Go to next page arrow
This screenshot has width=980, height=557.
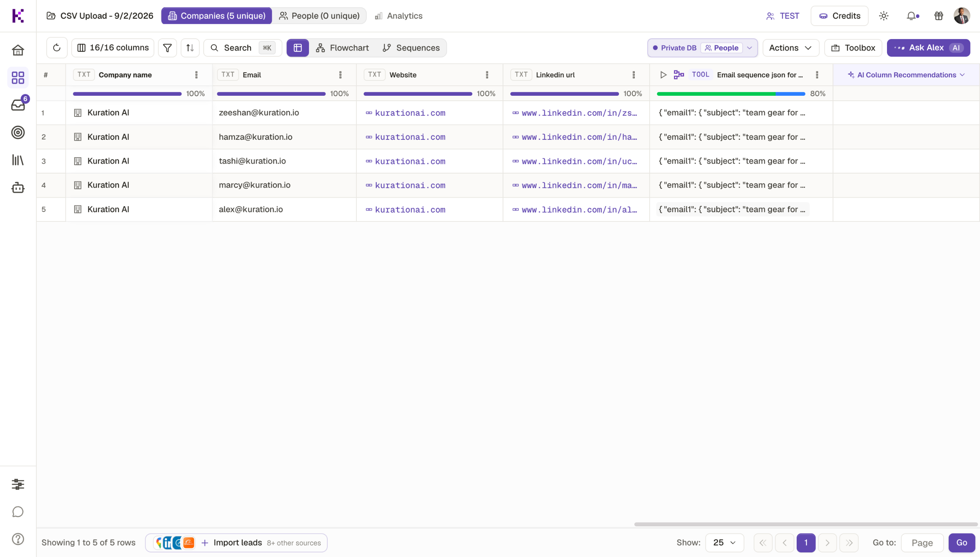pyautogui.click(x=827, y=542)
